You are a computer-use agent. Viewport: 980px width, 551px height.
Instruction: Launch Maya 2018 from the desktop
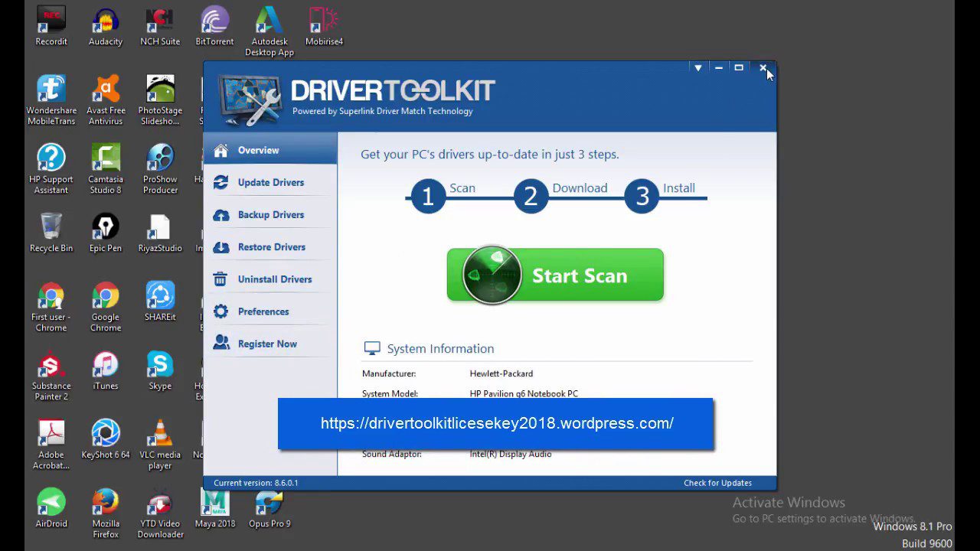[x=215, y=508]
